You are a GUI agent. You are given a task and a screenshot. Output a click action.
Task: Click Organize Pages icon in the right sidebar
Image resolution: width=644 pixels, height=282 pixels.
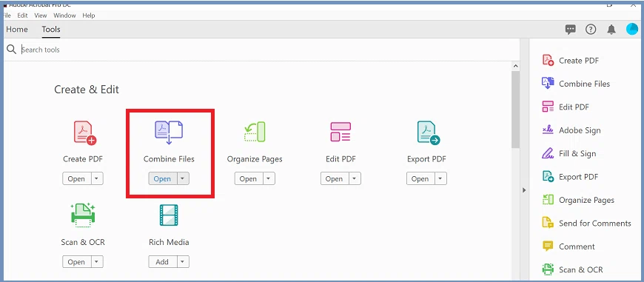[548, 200]
